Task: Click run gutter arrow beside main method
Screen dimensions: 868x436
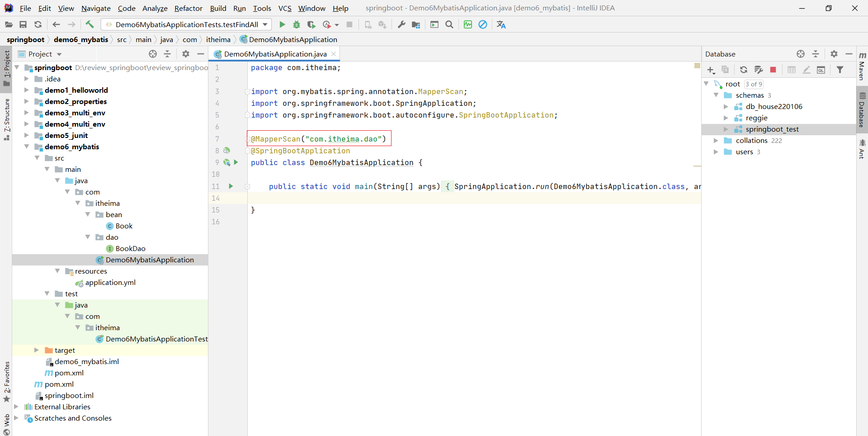Action: tap(231, 186)
